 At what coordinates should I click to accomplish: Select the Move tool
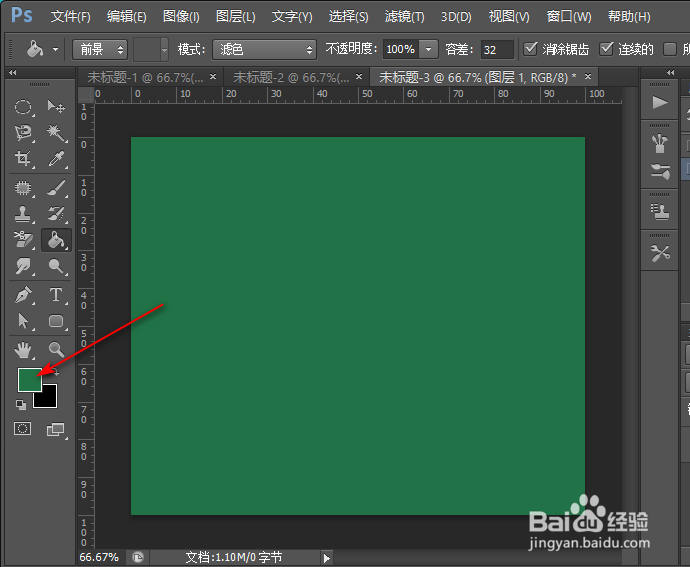pos(56,107)
